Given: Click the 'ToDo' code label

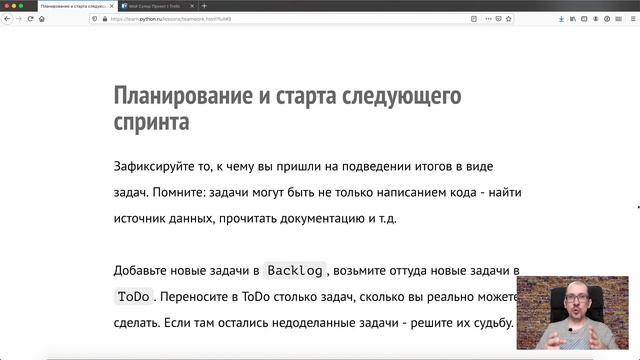Looking at the screenshot, I should [x=133, y=297].
